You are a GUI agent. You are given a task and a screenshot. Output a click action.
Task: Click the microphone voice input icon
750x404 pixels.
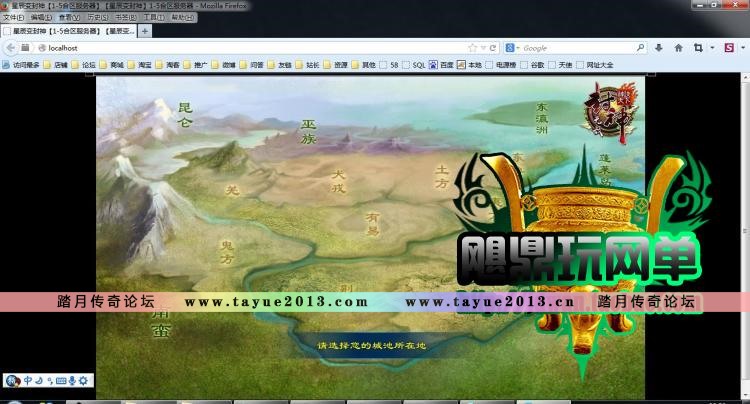[x=72, y=381]
